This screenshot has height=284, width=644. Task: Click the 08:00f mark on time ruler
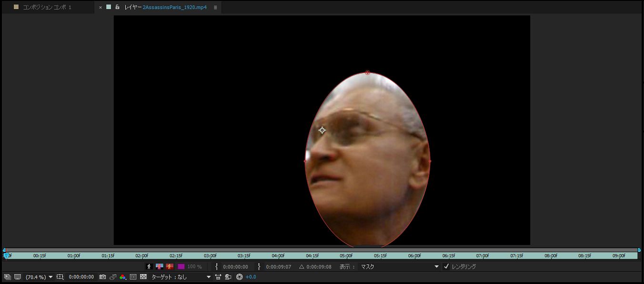551,255
